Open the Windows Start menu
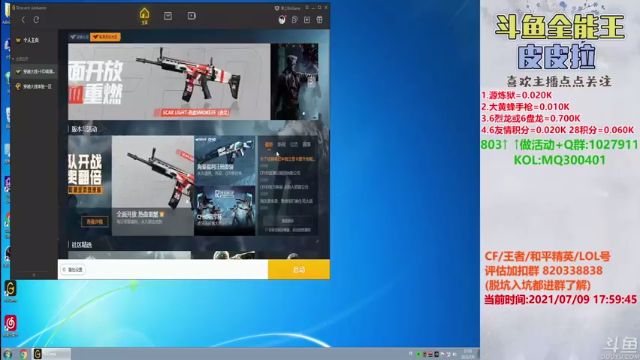The image size is (640, 360). pyautogui.click(x=7, y=354)
